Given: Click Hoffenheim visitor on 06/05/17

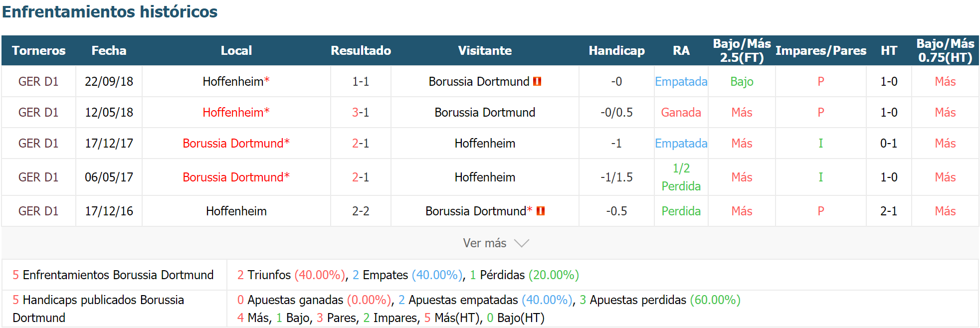Looking at the screenshot, I should (x=485, y=177).
